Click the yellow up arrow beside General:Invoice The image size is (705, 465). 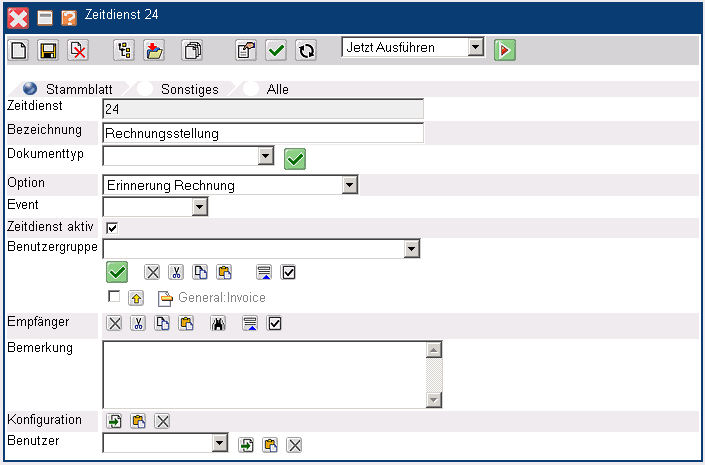[x=135, y=297]
